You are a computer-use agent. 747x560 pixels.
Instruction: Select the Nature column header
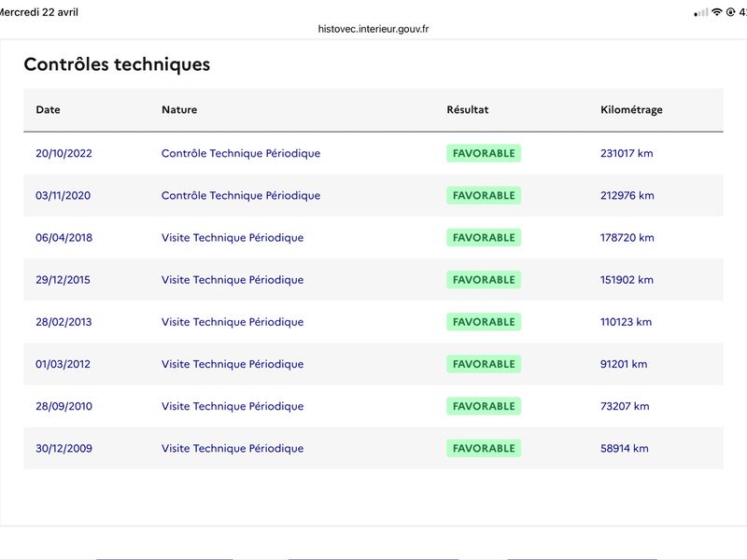[179, 109]
